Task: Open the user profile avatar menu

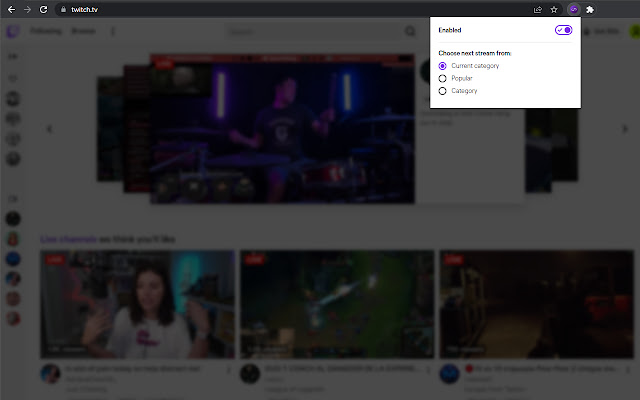Action: pyautogui.click(x=635, y=31)
